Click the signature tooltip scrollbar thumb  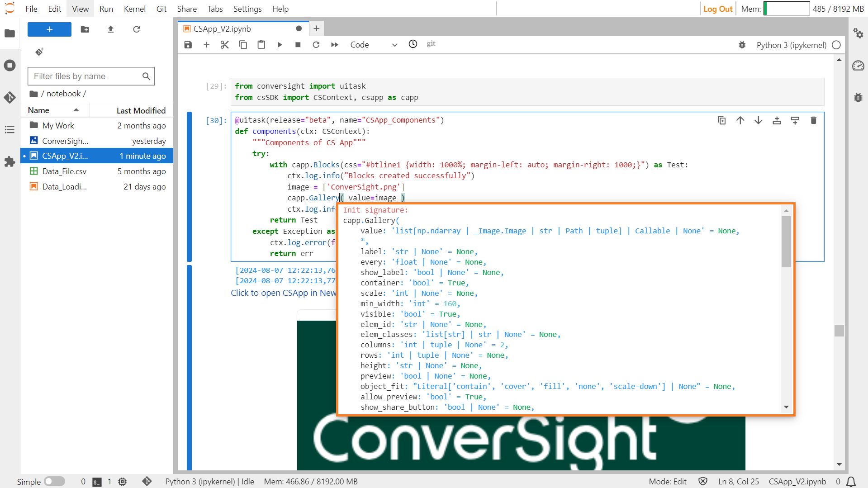pyautogui.click(x=786, y=242)
